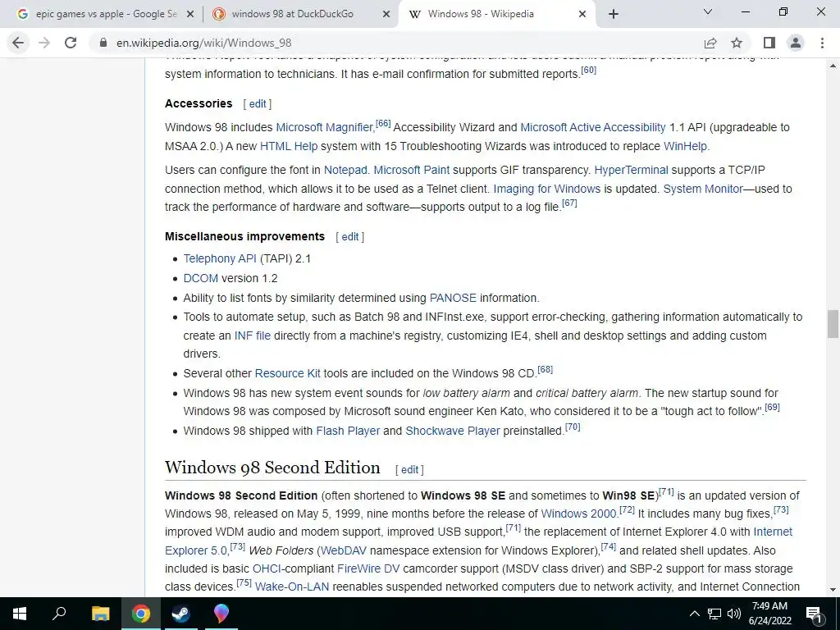Image resolution: width=840 pixels, height=630 pixels.
Task: Close the DuckDuckGo tab
Action: (386, 15)
